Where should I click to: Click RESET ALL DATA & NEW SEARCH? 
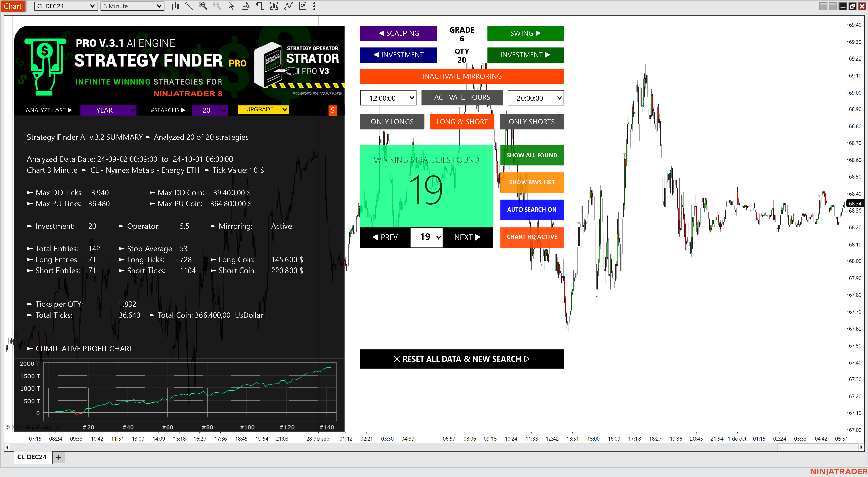pyautogui.click(x=462, y=359)
